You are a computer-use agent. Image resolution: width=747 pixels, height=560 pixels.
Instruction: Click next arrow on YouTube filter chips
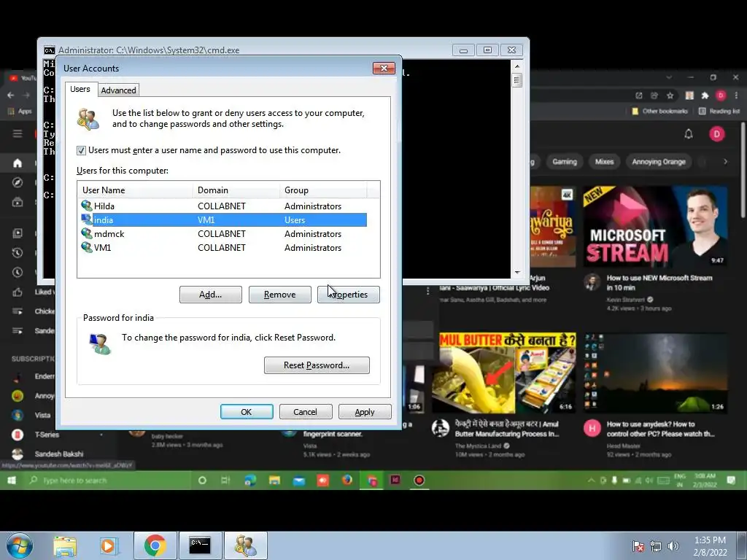(725, 162)
